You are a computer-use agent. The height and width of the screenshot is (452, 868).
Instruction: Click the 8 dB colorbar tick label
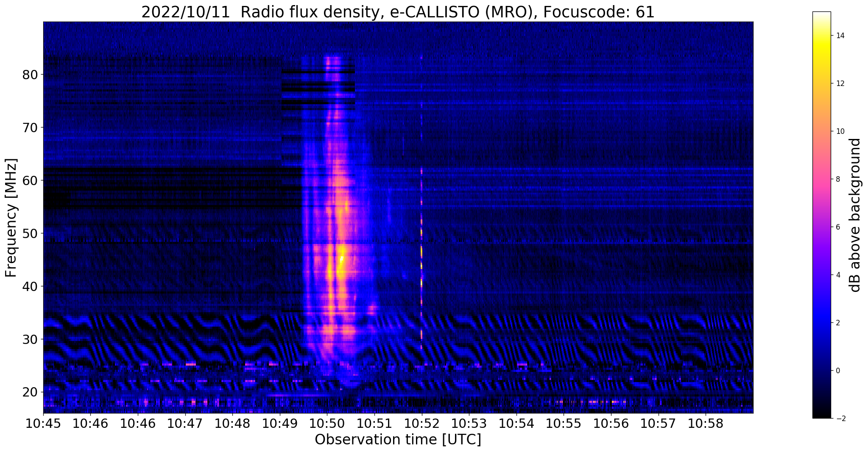[837, 179]
